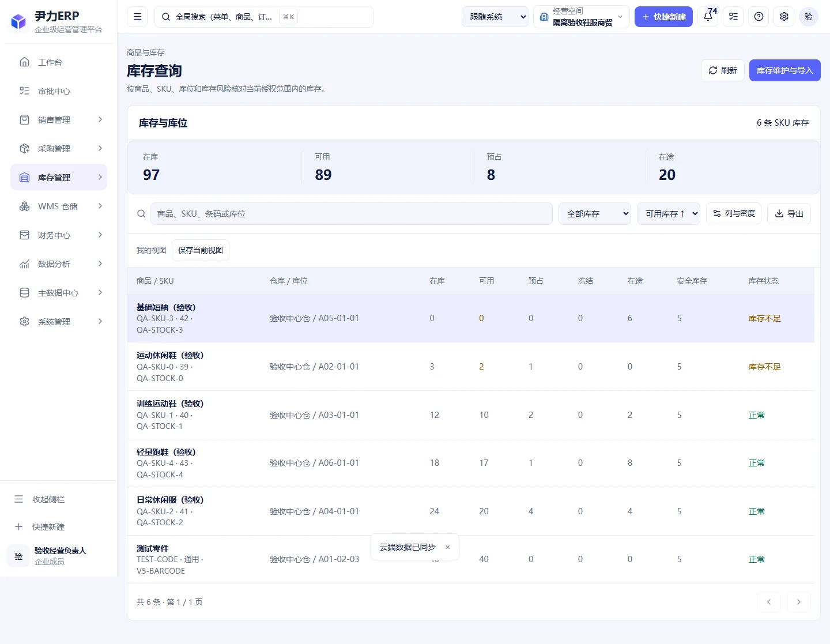Open the 跟随系统 theme dropdown
The image size is (830, 644).
tap(495, 17)
